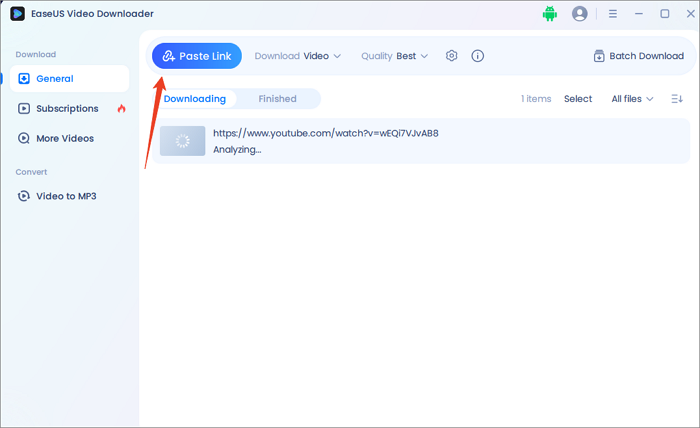
Task: Click the flame hot badge beside Subscriptions
Action: coord(121,108)
